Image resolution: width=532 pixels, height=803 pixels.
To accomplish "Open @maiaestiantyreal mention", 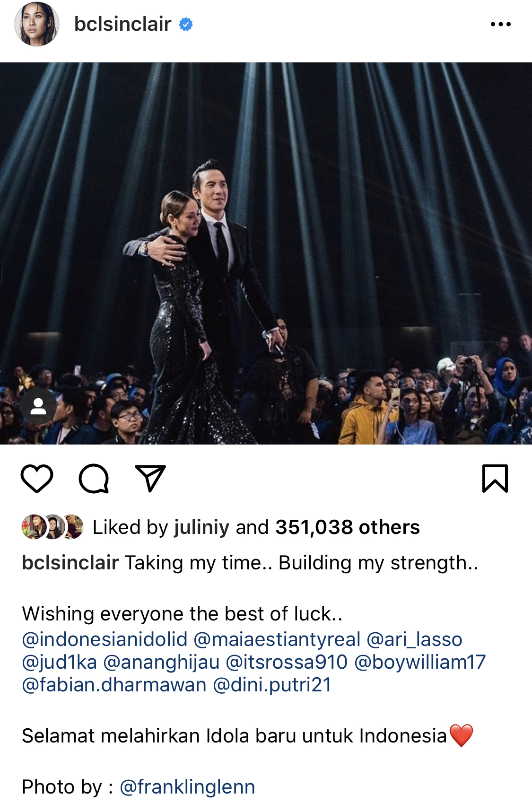I will (277, 639).
